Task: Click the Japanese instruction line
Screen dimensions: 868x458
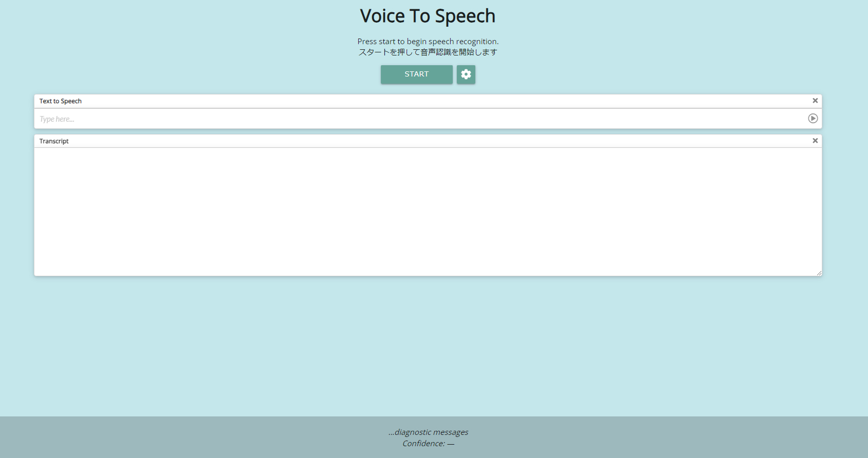Action: (428, 52)
